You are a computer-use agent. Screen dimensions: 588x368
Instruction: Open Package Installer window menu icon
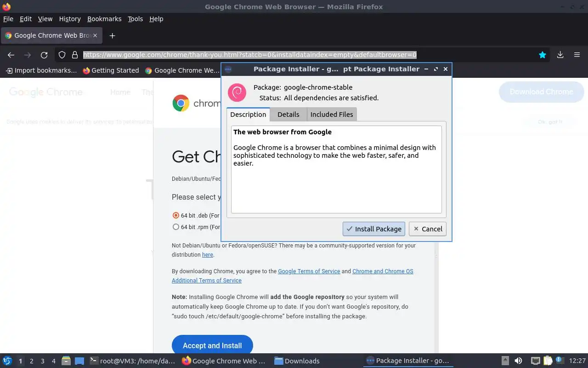[x=228, y=69]
